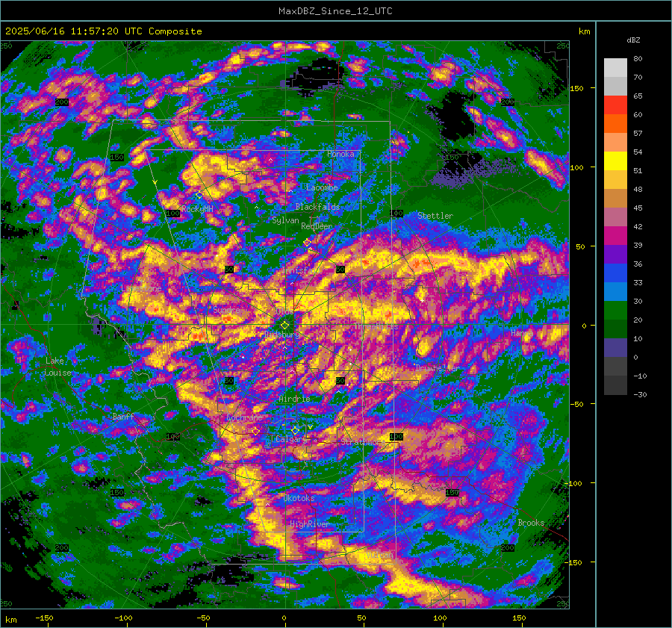Click the km unit label at bottom left

coord(11,620)
